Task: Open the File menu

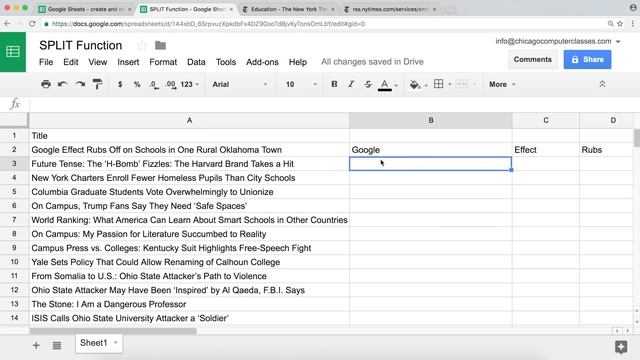Action: pos(46,62)
